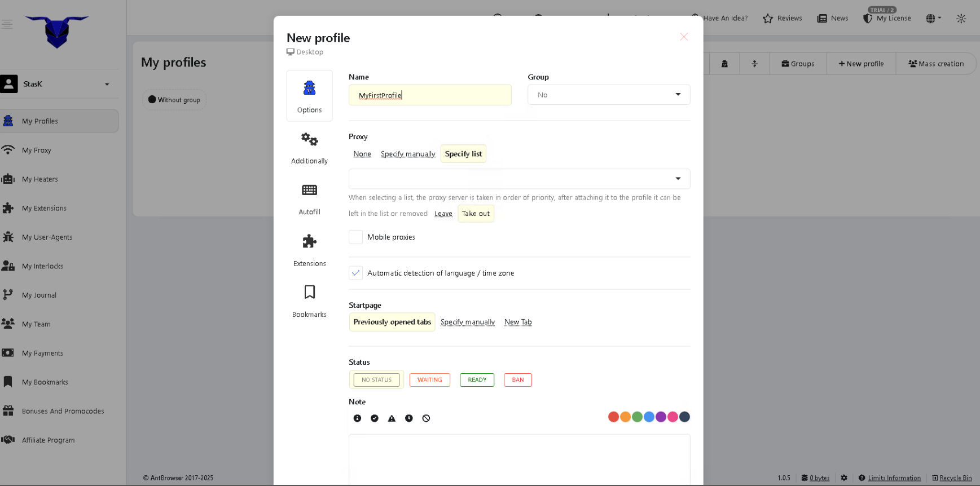Enable the Mobile proxies checkbox

(x=355, y=237)
